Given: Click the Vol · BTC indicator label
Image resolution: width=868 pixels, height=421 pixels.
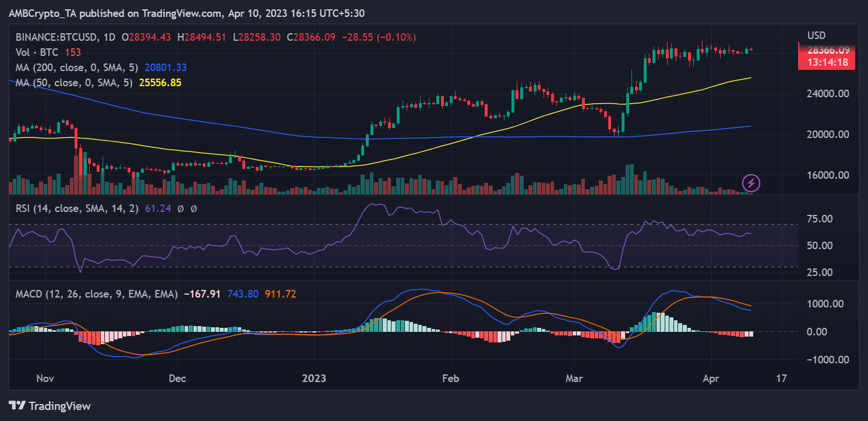Looking at the screenshot, I should 37,52.
